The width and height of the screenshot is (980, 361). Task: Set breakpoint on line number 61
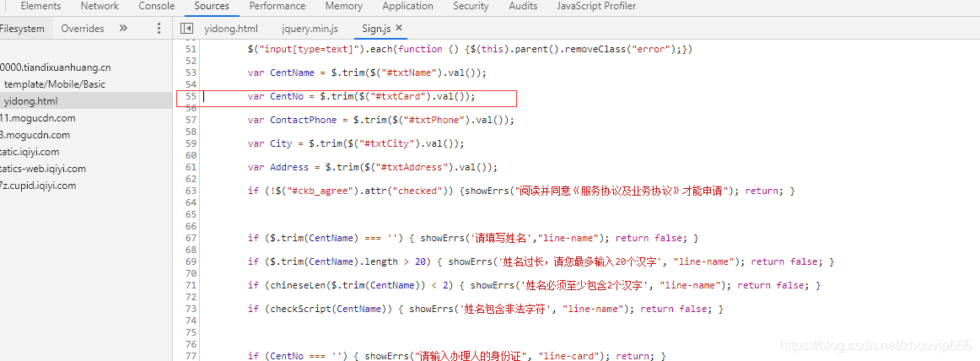(191, 167)
